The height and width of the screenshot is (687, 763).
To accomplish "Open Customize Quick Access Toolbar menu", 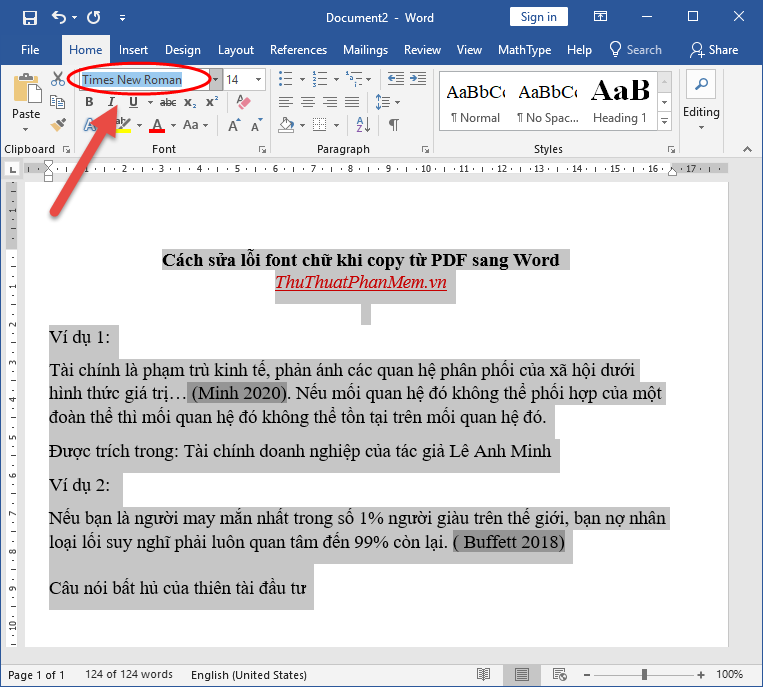I will [123, 18].
